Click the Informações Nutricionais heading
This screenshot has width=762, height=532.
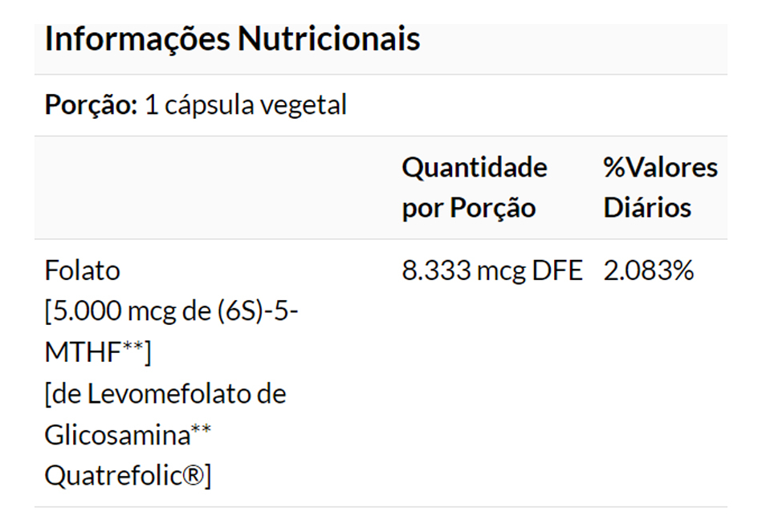(232, 39)
